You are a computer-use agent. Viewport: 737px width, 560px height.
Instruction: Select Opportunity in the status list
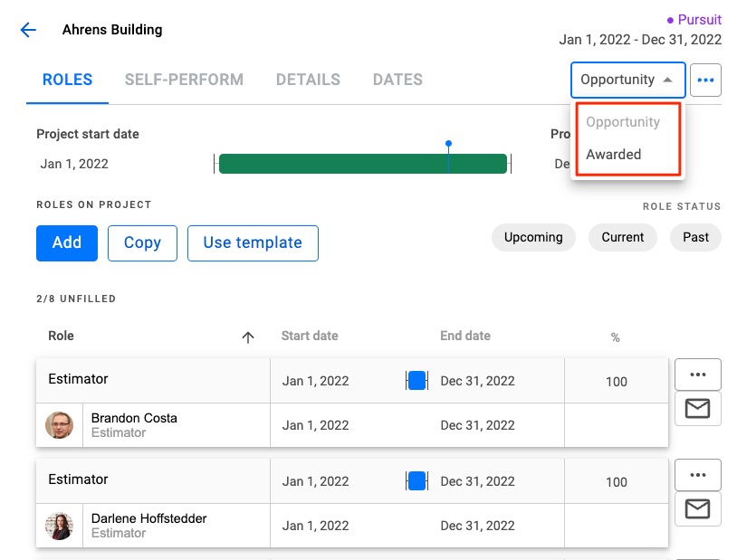pos(623,121)
